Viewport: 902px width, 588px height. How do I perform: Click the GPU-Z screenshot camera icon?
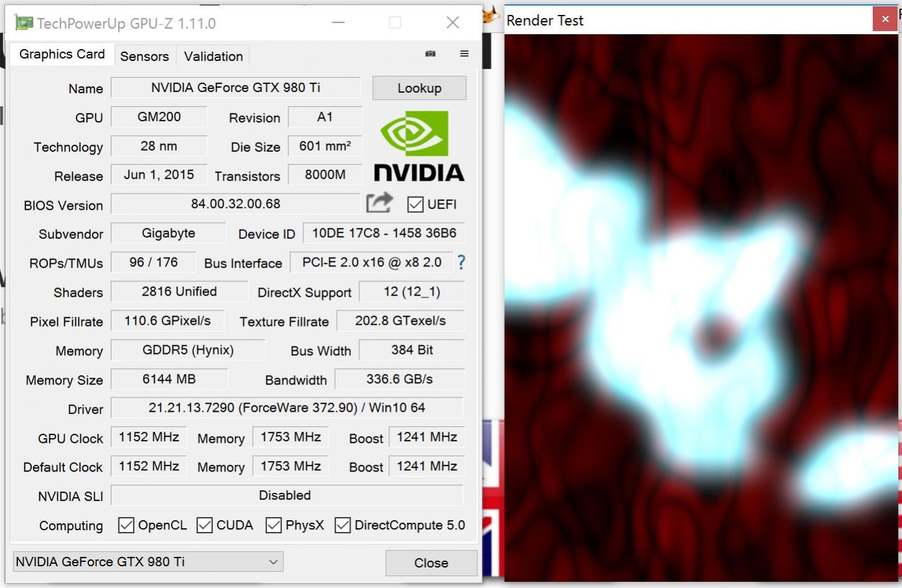[x=430, y=54]
